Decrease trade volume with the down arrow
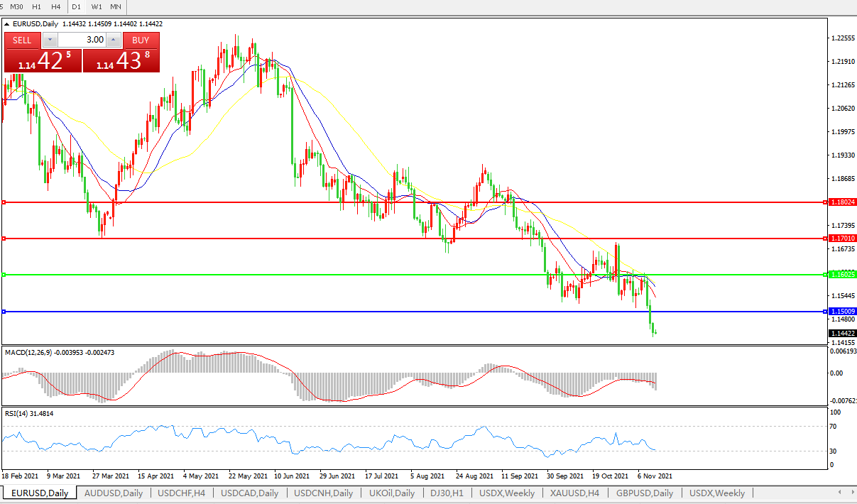This screenshot has width=857, height=504. 50,40
